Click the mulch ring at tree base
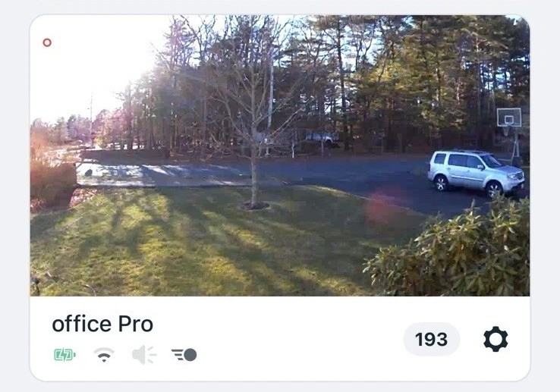Screen dimensions: 560x392 (x=254, y=206)
